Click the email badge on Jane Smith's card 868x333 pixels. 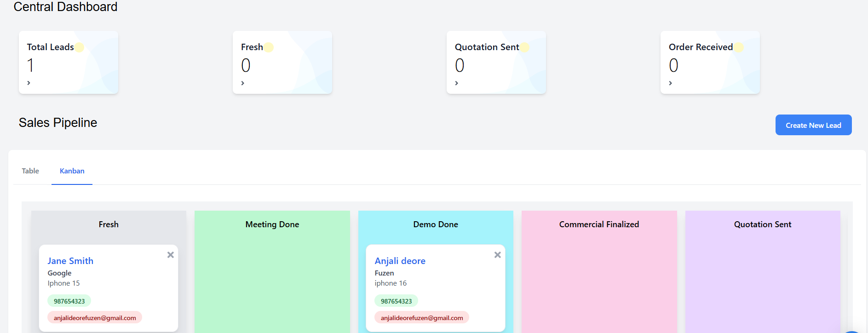pos(95,318)
